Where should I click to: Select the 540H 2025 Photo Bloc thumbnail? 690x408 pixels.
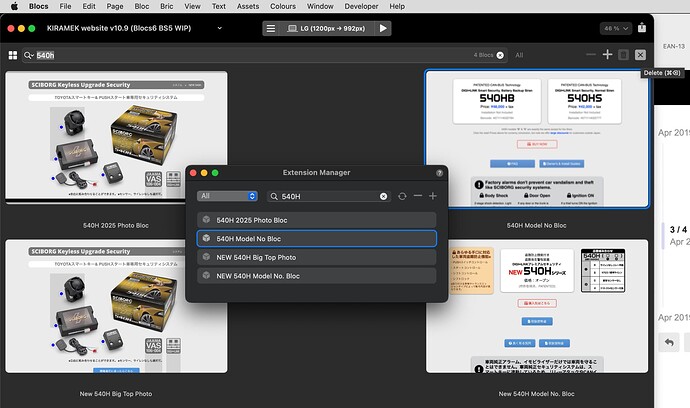pos(116,137)
